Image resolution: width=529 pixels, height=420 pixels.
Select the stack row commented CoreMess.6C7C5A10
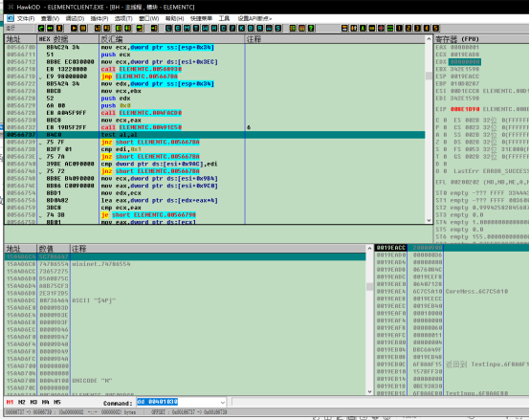click(452, 291)
